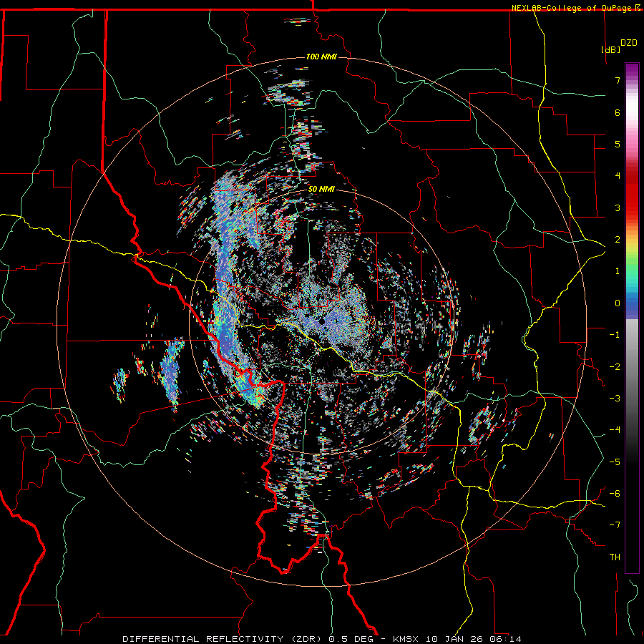Select the 0 value on the ZDR scale
Screen dimensions: 644x644
click(x=618, y=303)
